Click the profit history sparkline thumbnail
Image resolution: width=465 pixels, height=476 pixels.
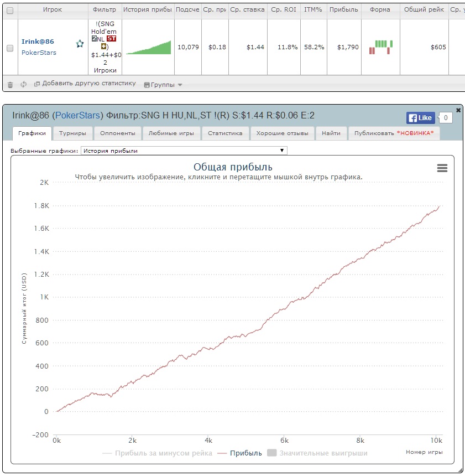[148, 48]
